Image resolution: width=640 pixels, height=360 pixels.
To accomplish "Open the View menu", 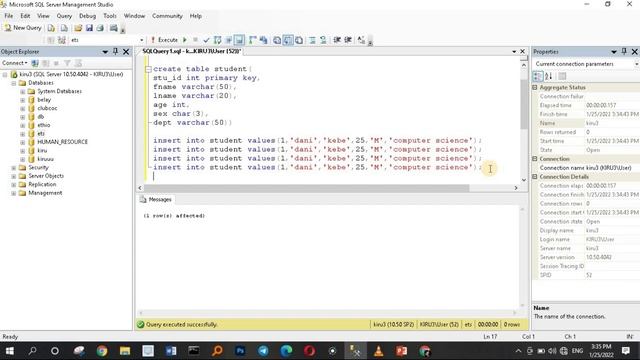I will [x=43, y=16].
